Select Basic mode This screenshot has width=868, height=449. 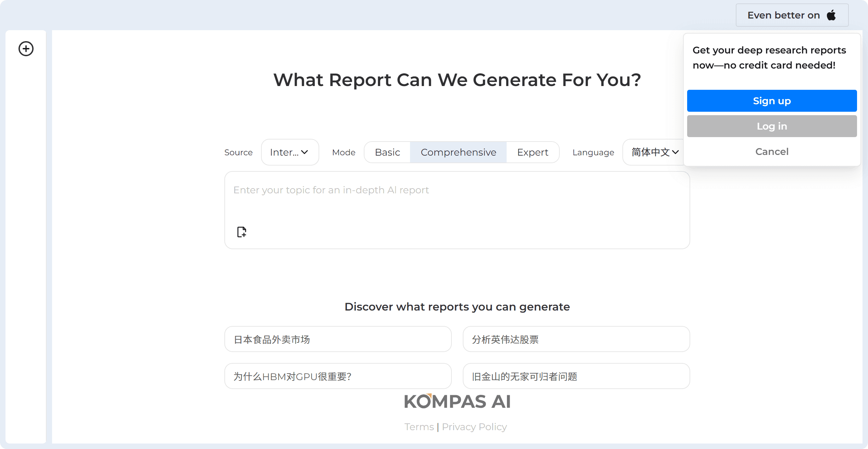387,152
